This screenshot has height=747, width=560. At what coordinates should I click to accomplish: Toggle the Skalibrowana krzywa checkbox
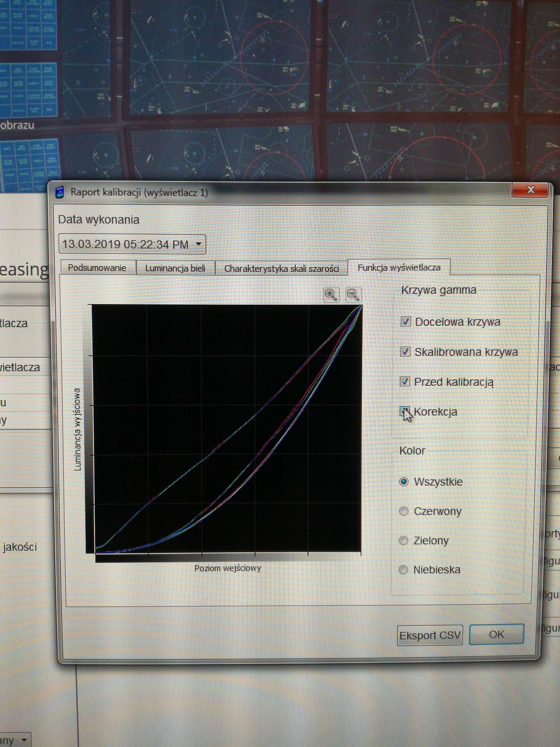tap(405, 352)
